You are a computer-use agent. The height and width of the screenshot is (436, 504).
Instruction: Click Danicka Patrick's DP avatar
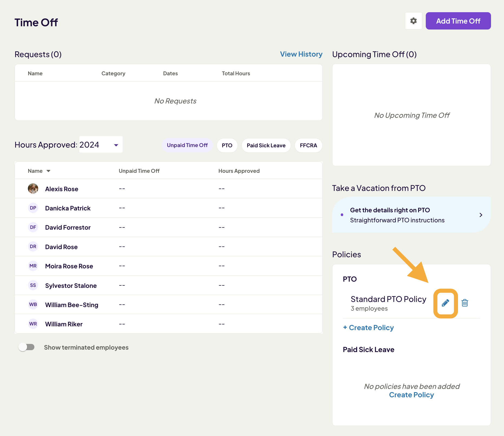coord(33,208)
